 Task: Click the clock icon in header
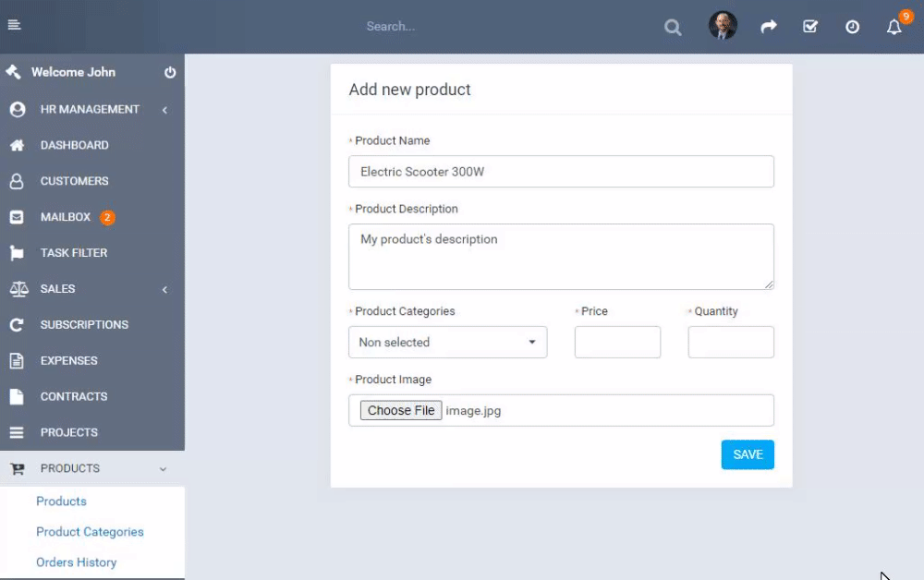852,27
